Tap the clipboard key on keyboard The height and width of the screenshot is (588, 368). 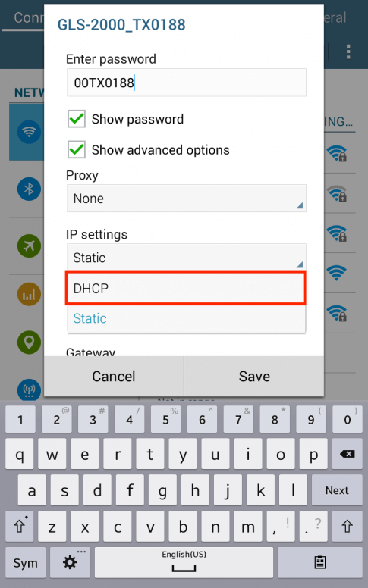(320, 562)
